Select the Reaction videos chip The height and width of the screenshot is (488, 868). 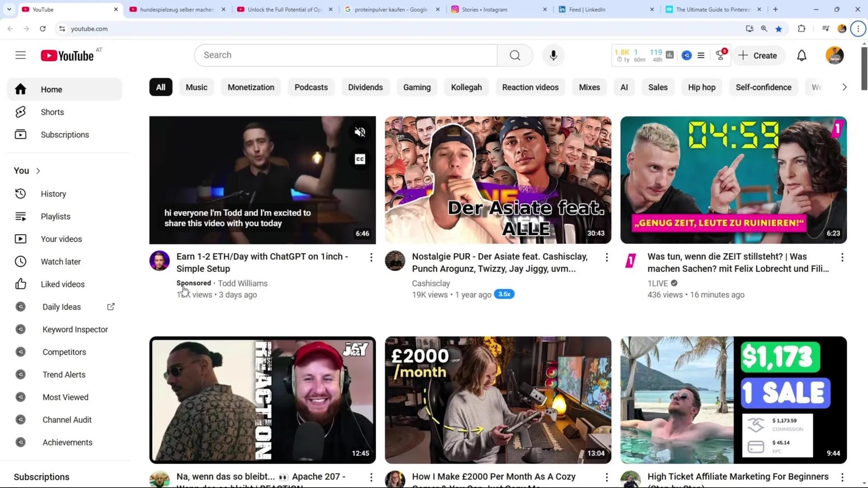pyautogui.click(x=530, y=87)
